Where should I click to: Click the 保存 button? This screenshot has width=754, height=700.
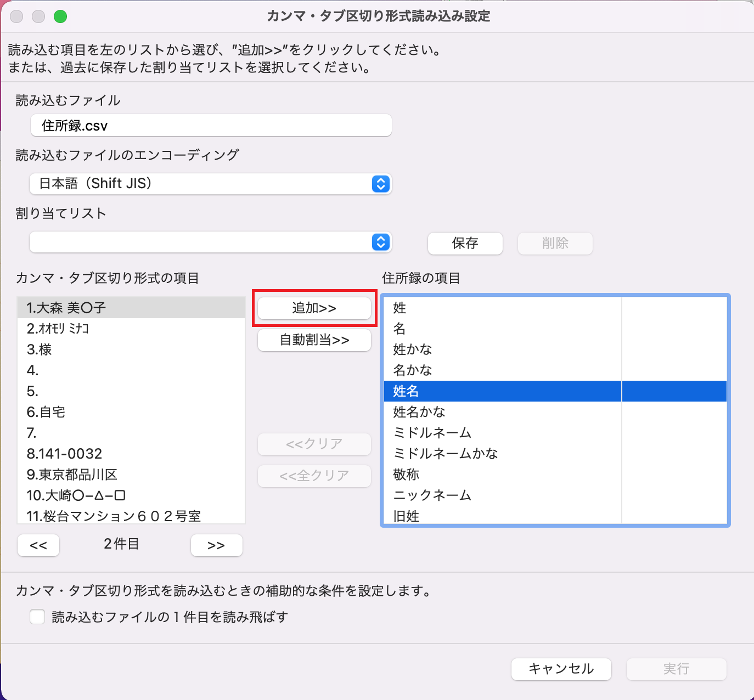465,243
